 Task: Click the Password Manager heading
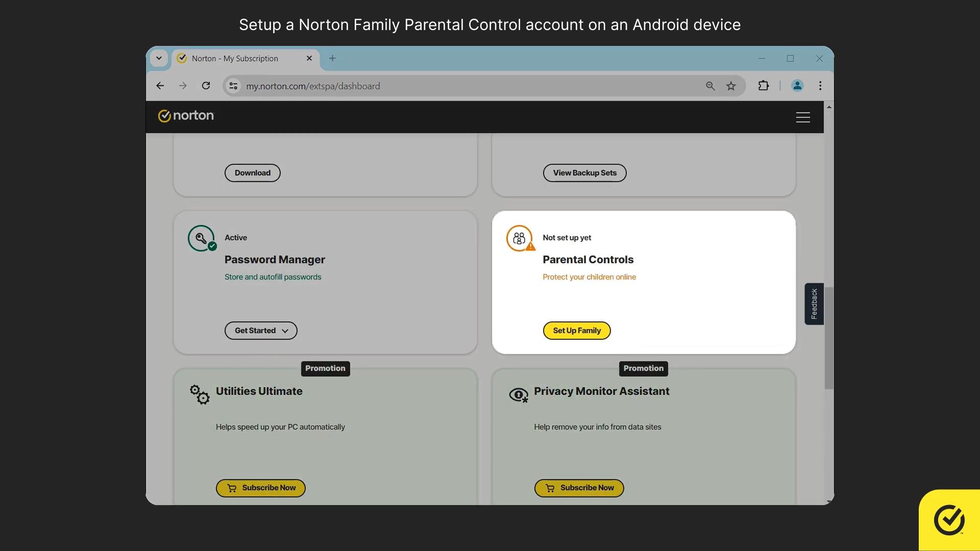[x=275, y=260]
